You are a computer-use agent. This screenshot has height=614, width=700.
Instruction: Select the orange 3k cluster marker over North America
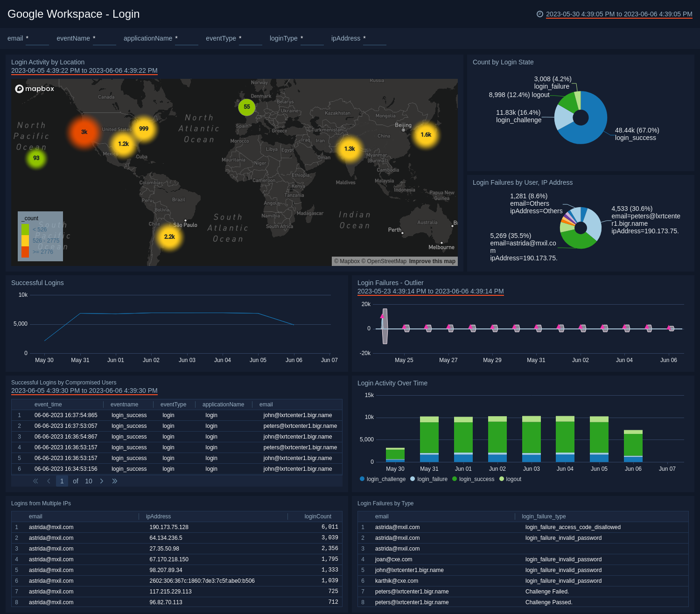click(x=84, y=132)
